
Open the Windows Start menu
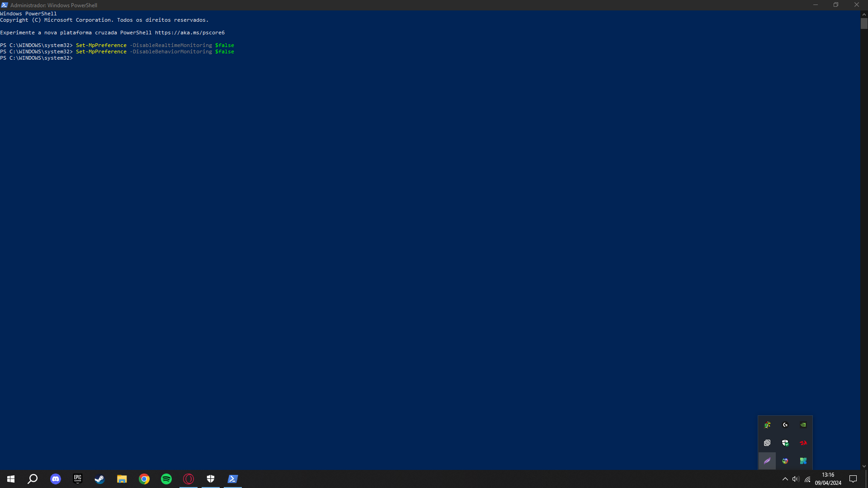click(x=11, y=479)
